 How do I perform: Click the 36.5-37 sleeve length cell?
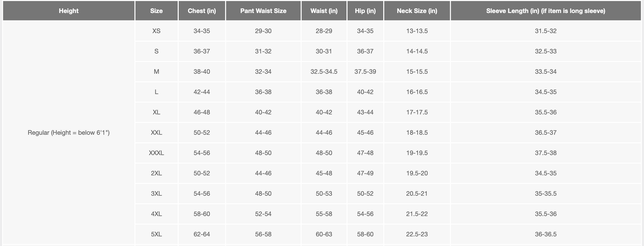pos(545,133)
